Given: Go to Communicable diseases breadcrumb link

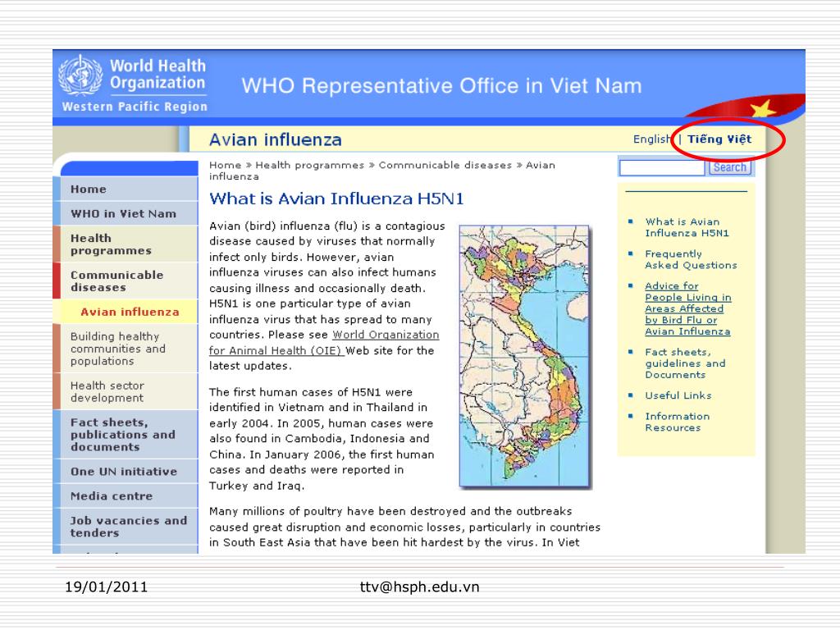Looking at the screenshot, I should [445, 165].
